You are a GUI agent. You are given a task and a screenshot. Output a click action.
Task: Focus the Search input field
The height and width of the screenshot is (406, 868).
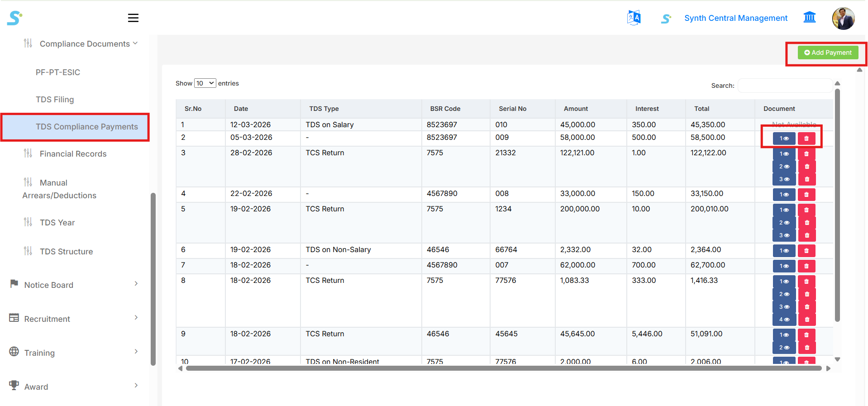785,86
